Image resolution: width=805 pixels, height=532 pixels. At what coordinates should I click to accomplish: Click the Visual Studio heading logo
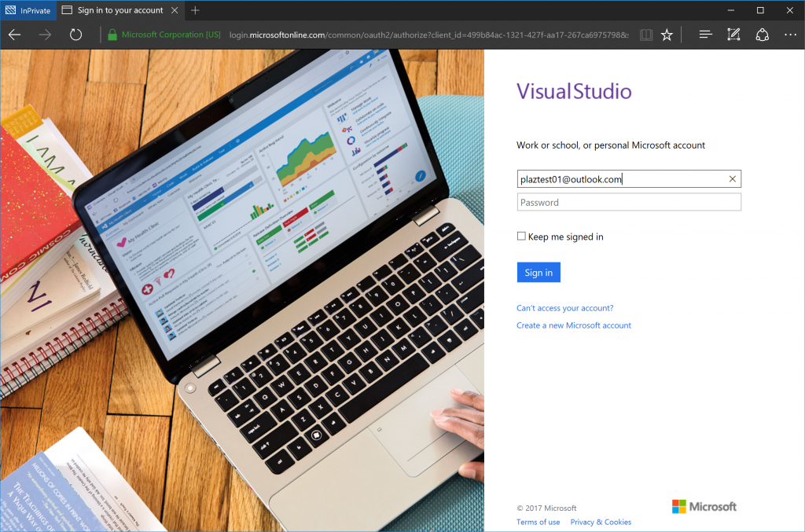(x=574, y=91)
